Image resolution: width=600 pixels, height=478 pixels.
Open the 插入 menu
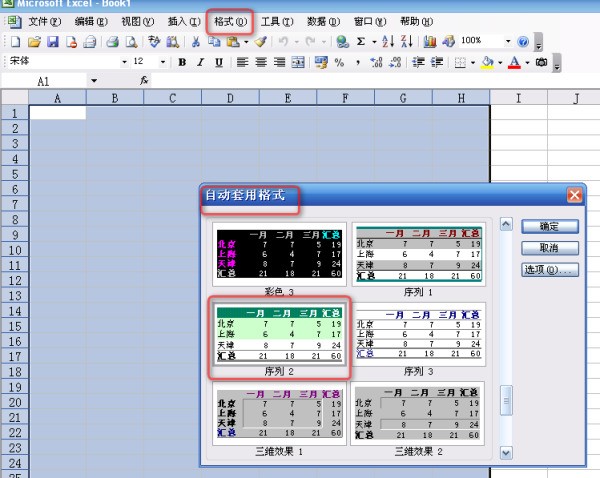[x=184, y=21]
